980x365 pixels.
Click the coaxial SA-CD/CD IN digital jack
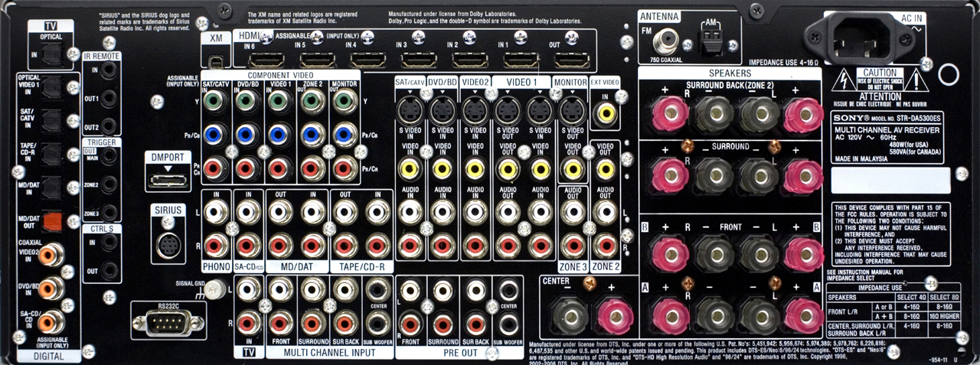pos(51,321)
